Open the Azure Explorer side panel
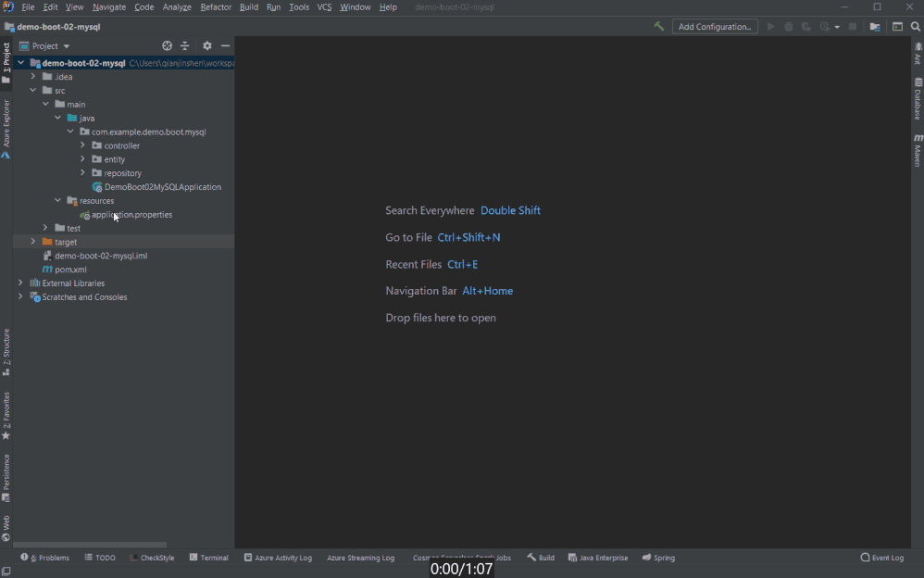The image size is (924, 578). pyautogui.click(x=6, y=129)
